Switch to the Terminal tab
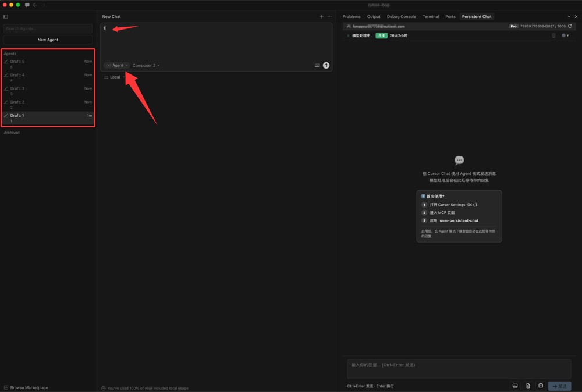 pyautogui.click(x=431, y=17)
